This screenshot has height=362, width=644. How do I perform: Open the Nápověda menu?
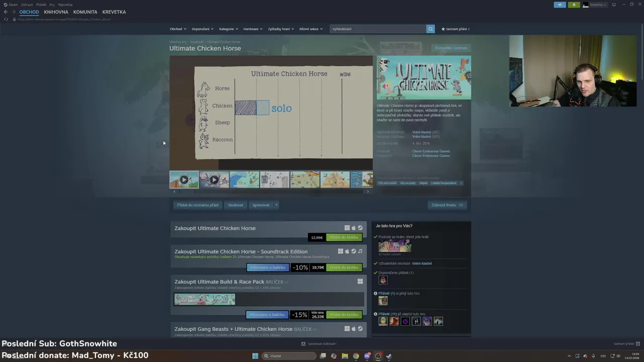click(x=65, y=5)
